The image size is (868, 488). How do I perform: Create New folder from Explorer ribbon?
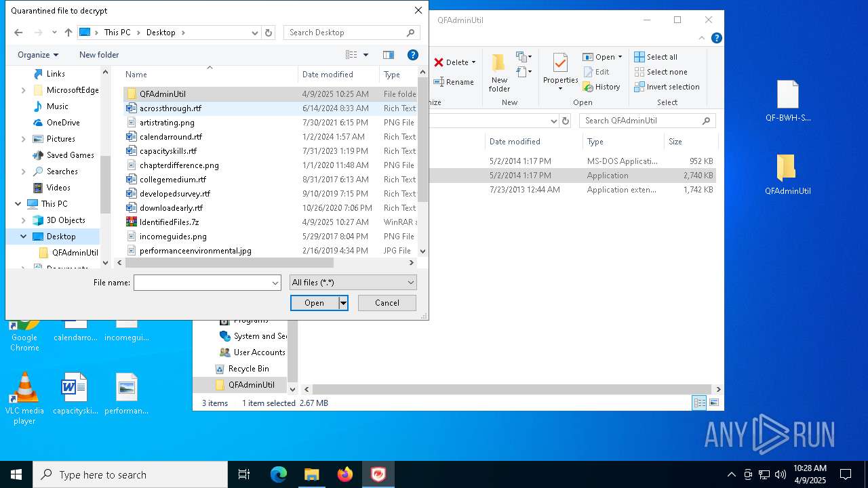(x=499, y=73)
